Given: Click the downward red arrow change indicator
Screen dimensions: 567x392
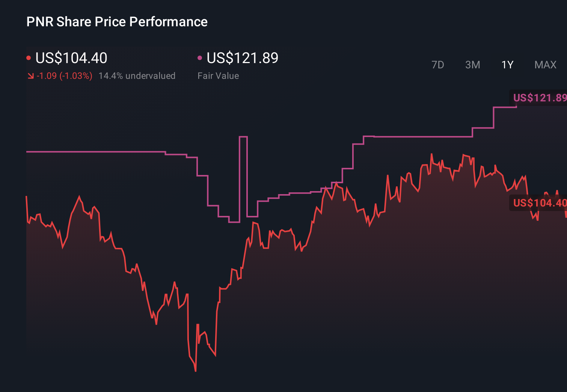Looking at the screenshot, I should 30,75.
